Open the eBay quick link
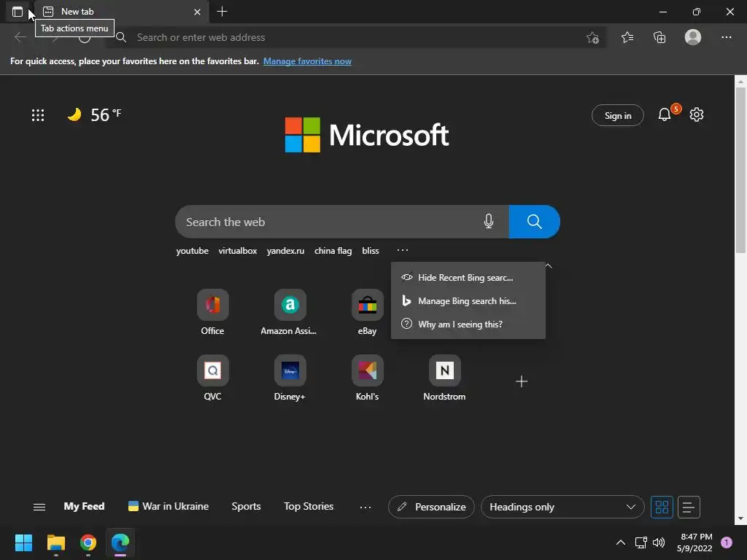Image resolution: width=747 pixels, height=560 pixels. tap(368, 312)
